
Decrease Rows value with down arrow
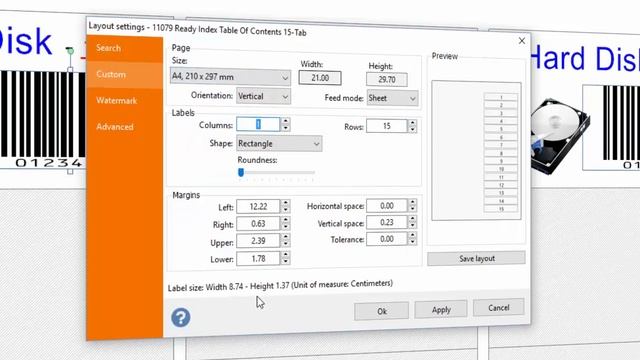point(413,130)
